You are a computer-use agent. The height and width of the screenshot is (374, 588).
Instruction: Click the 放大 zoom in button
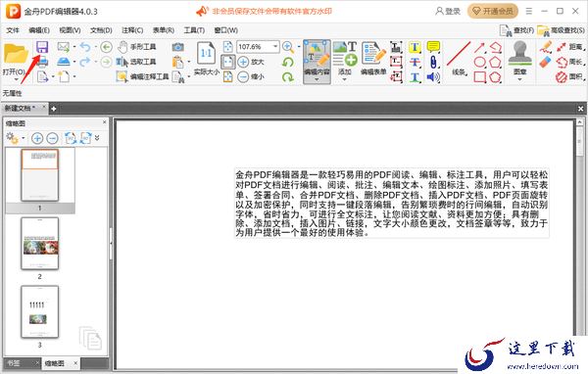pos(251,62)
